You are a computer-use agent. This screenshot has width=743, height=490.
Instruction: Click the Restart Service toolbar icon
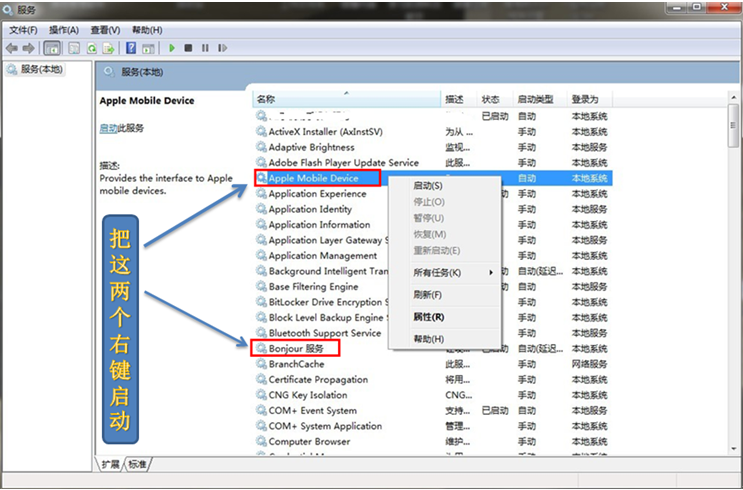[222, 48]
